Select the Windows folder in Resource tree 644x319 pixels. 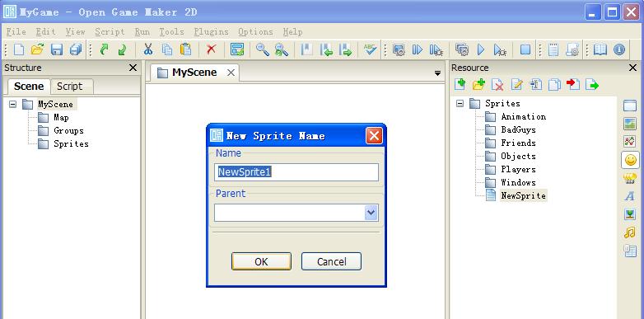(x=518, y=182)
